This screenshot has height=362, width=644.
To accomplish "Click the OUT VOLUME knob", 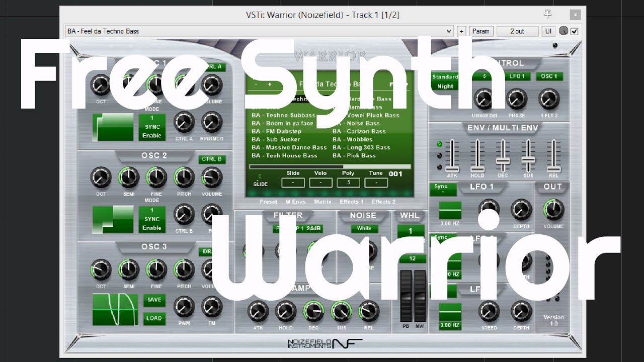I will coord(553,210).
